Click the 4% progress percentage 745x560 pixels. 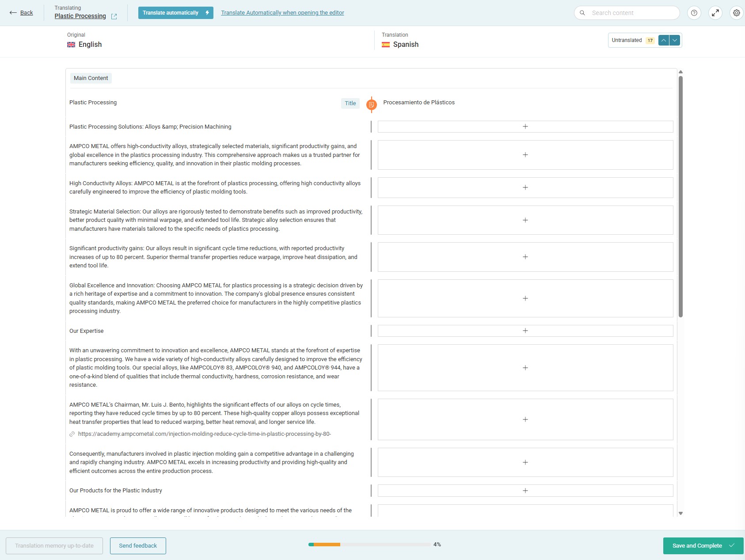click(x=437, y=545)
